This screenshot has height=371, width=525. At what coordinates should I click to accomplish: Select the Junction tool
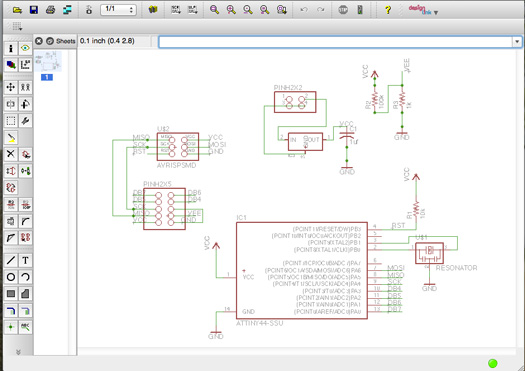coord(11,327)
